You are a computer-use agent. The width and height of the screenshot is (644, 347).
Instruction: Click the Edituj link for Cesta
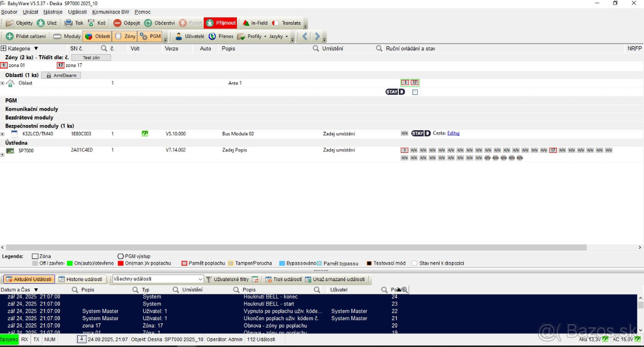[x=453, y=134]
